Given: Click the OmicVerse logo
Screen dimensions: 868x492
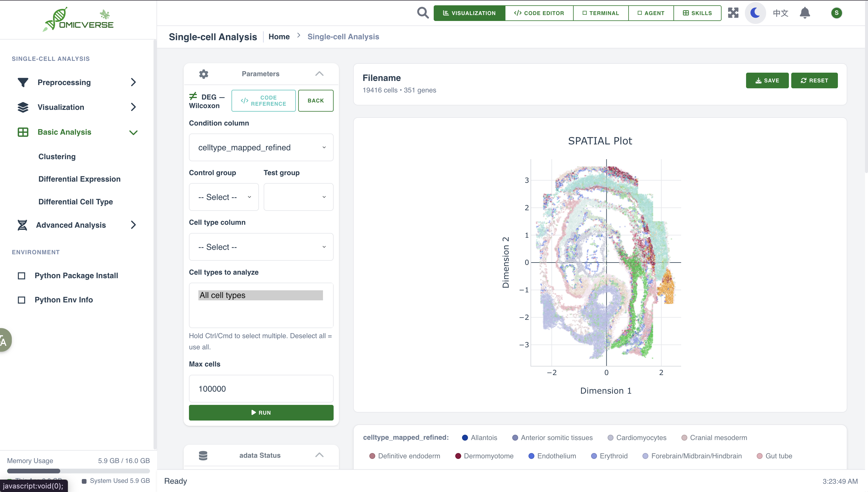Looking at the screenshot, I should 78,19.
